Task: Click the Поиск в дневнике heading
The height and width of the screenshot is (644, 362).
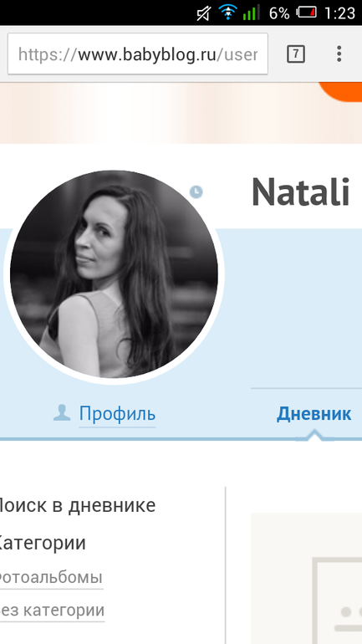Action: 78,506
